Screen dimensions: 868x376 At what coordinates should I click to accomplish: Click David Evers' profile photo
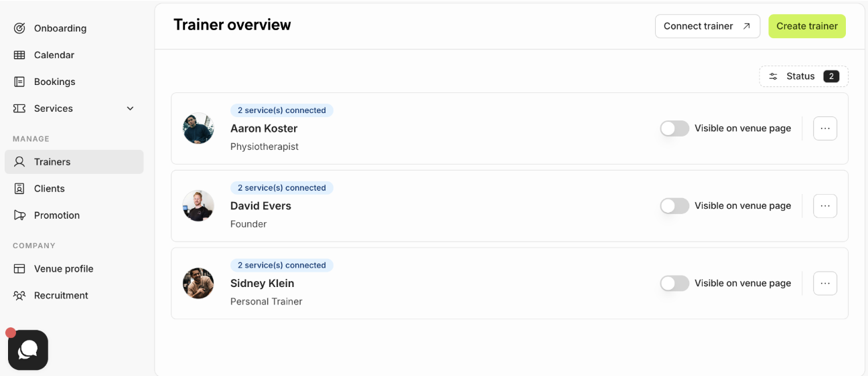tap(198, 206)
